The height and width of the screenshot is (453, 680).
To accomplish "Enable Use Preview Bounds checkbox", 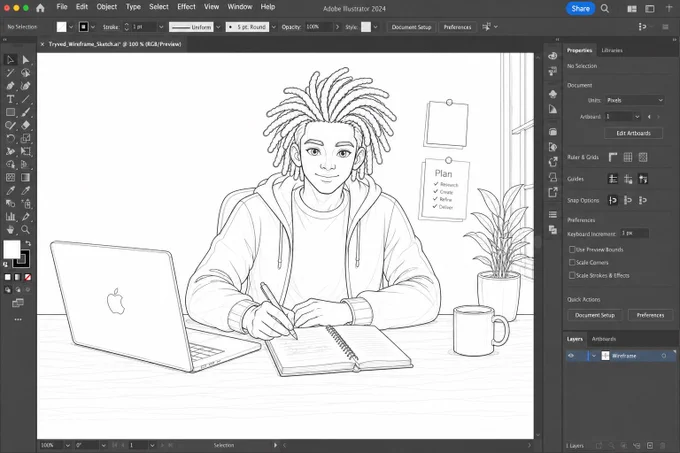I will point(572,250).
